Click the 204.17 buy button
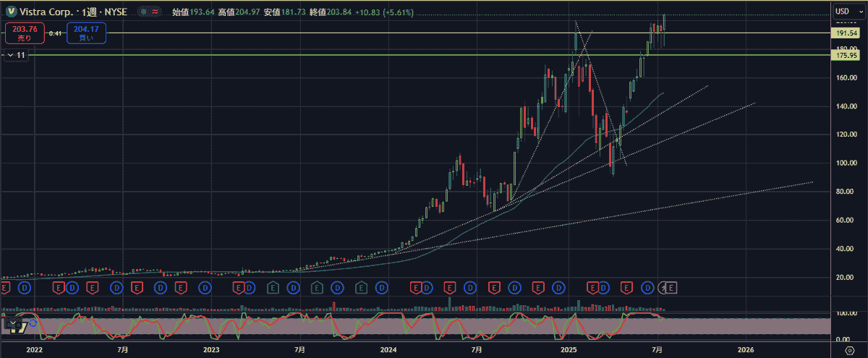This screenshot has width=868, height=358. (x=86, y=33)
